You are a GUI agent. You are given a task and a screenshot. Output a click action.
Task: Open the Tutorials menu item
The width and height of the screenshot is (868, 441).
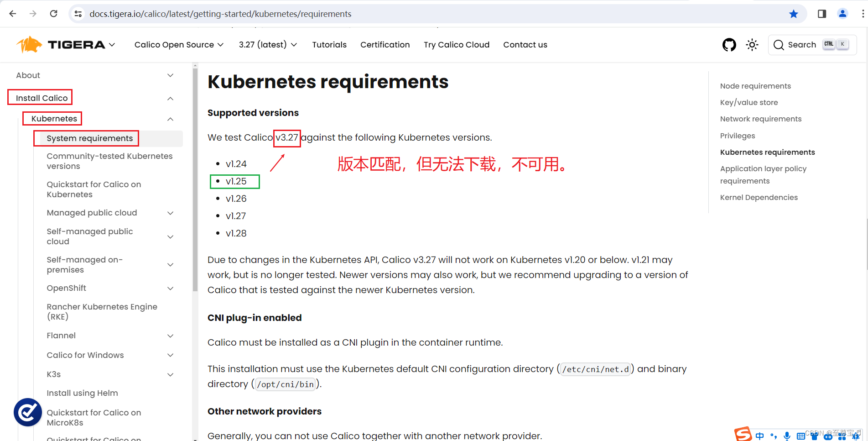pyautogui.click(x=329, y=45)
